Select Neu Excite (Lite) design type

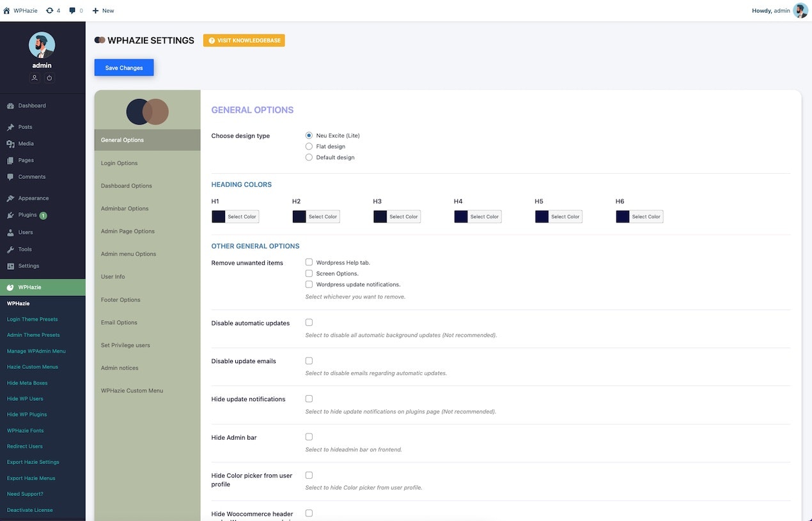pyautogui.click(x=309, y=136)
